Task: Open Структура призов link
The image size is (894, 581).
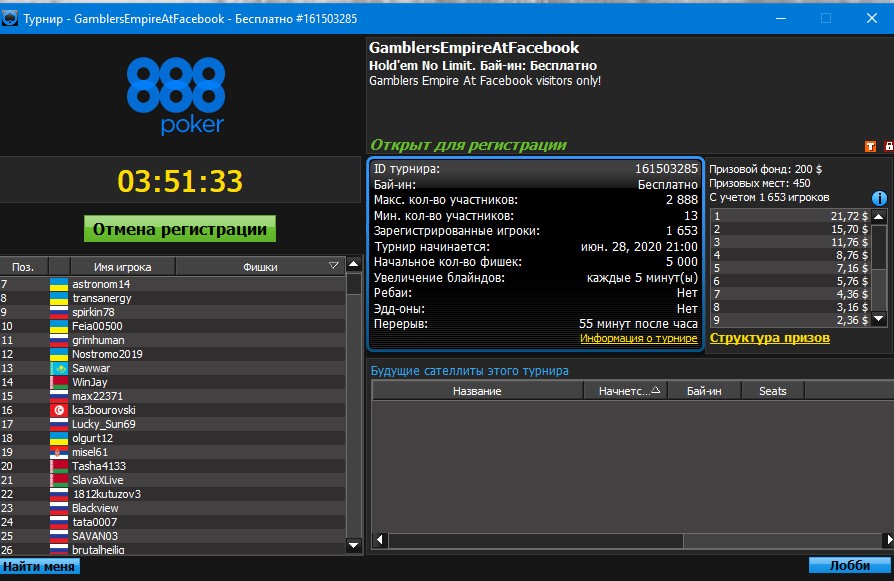Action: point(770,338)
